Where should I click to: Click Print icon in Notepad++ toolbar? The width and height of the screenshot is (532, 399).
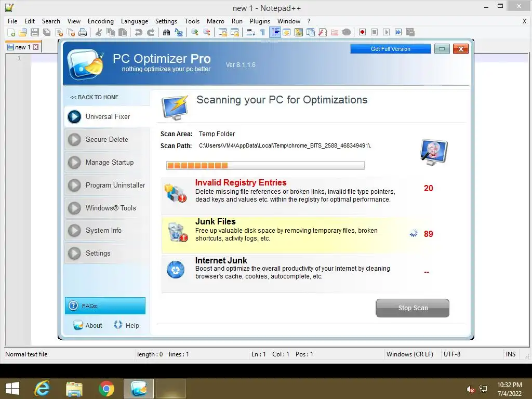(83, 32)
